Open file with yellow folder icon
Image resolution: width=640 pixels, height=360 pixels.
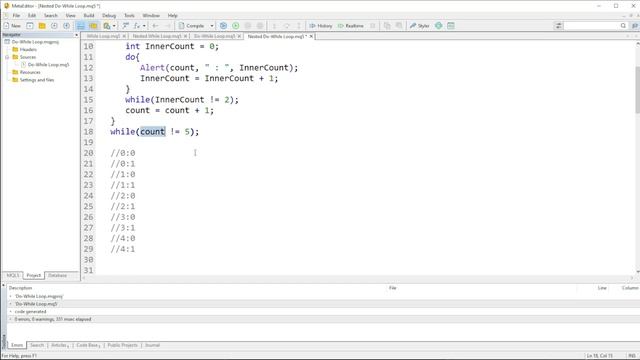42,26
